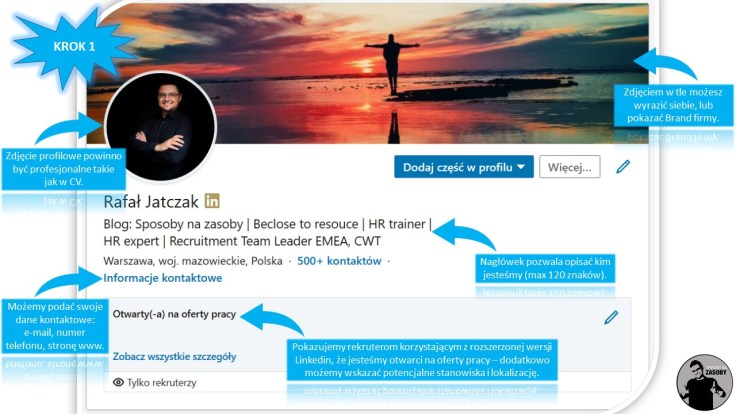Open 'Informacje kontaktowe' link

162,278
